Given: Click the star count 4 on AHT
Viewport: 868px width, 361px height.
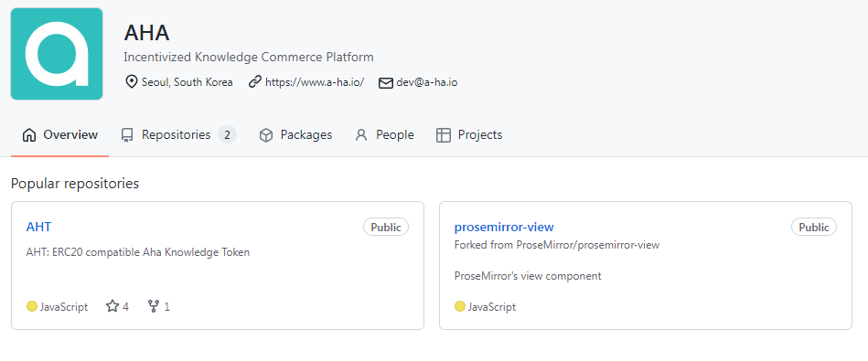Looking at the screenshot, I should pyautogui.click(x=125, y=307).
